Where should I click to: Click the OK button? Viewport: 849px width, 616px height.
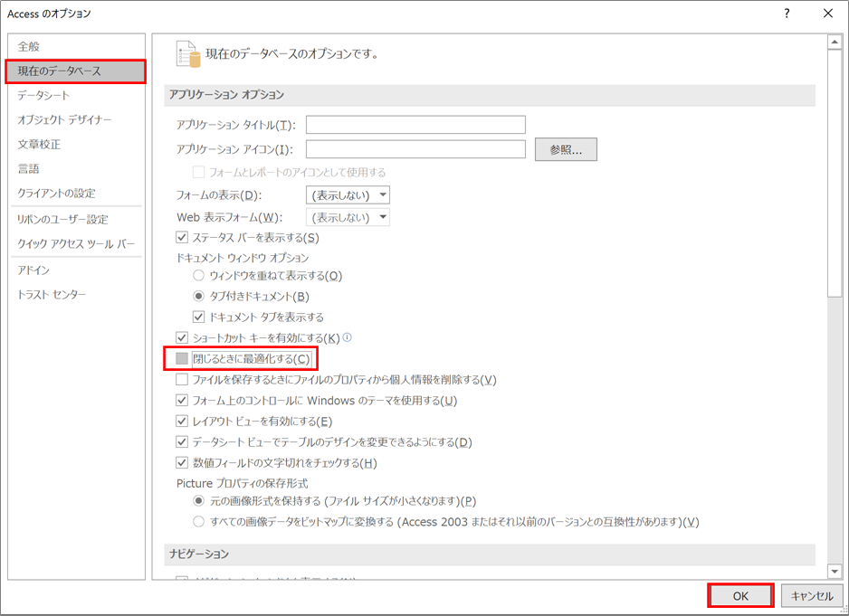coord(740,596)
